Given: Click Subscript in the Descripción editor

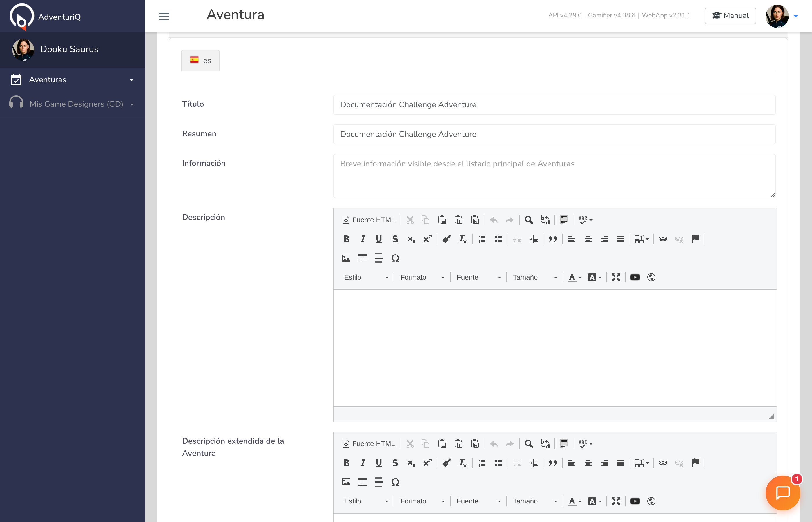Looking at the screenshot, I should [x=411, y=239].
